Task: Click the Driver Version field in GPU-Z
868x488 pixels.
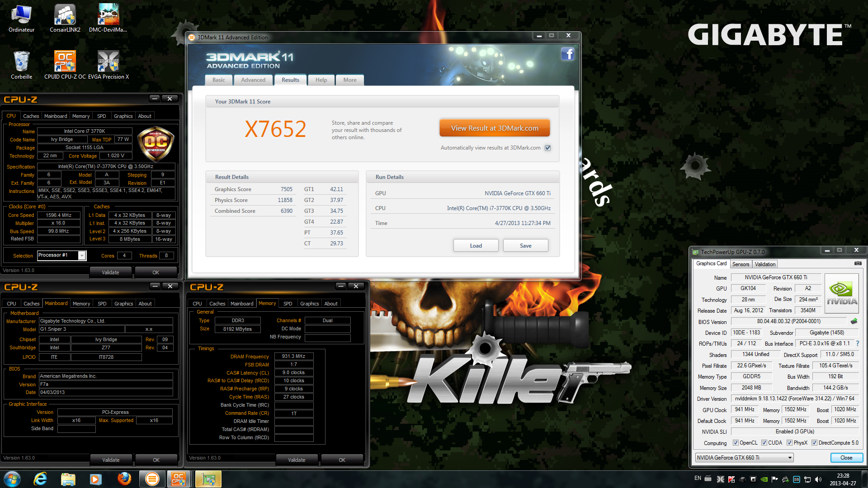Action: point(794,399)
